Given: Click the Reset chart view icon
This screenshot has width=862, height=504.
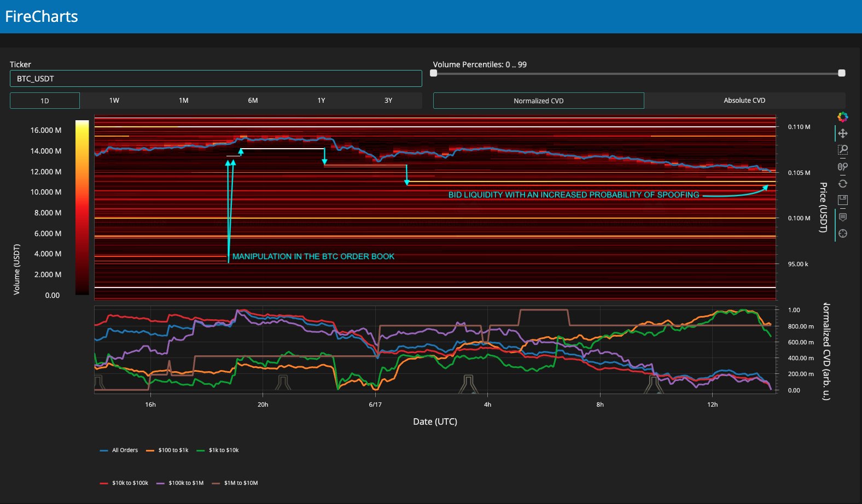Looking at the screenshot, I should pos(843,184).
